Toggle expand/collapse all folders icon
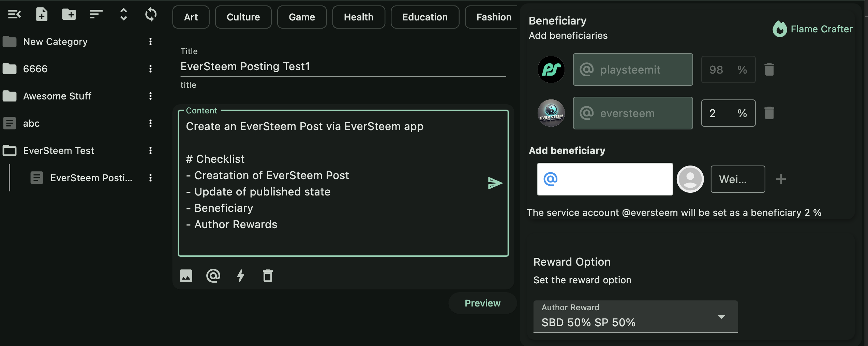This screenshot has width=868, height=346. tap(123, 14)
